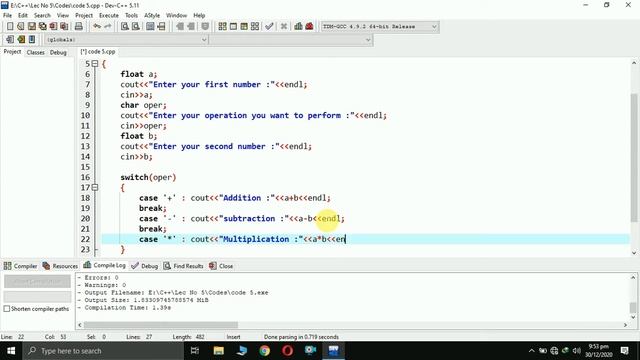Click the compile log horizontal scrollbar thumb
This screenshot has height=360, width=640.
coord(160,325)
